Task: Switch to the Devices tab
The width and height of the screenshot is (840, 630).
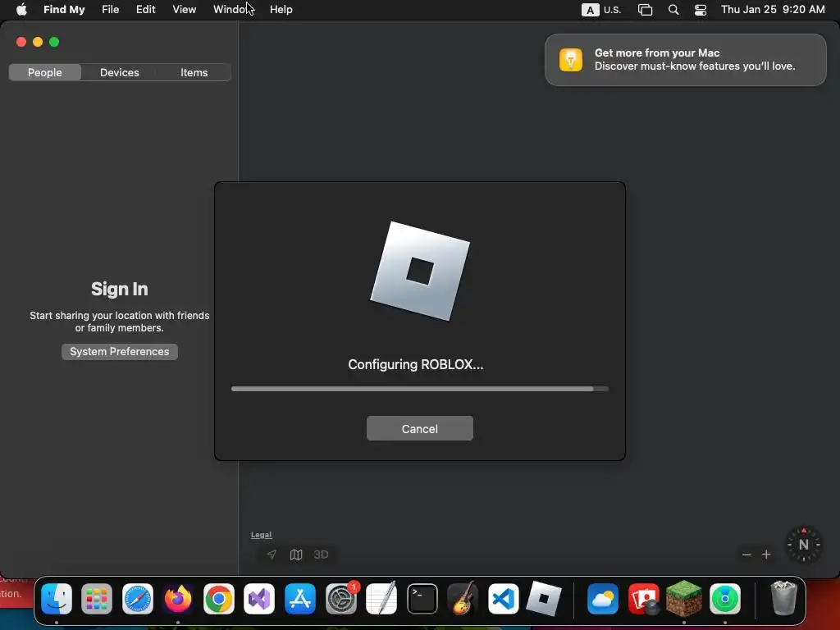Action: point(120,72)
